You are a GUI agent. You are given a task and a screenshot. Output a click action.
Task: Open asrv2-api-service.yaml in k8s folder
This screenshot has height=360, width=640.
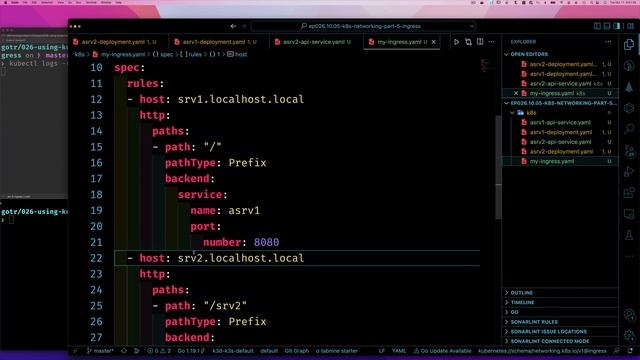coord(560,142)
